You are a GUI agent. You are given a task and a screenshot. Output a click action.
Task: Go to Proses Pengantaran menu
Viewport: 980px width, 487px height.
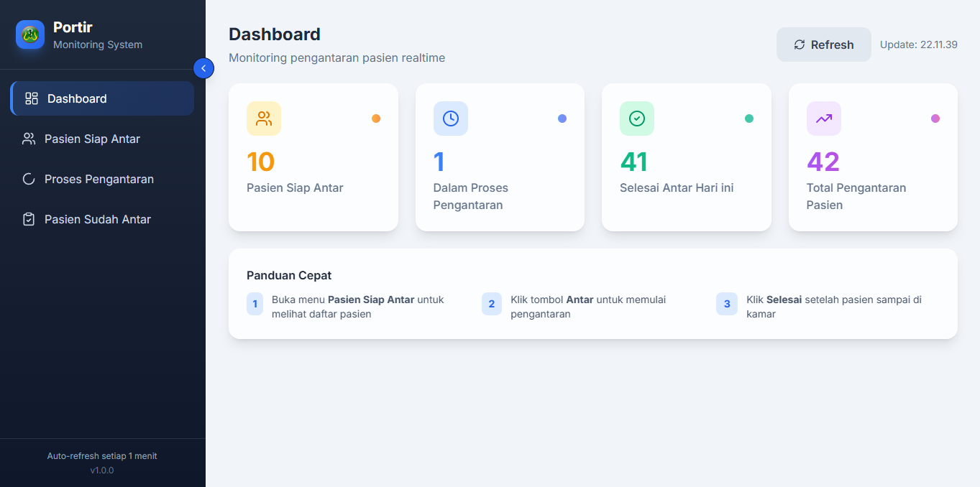point(102,179)
